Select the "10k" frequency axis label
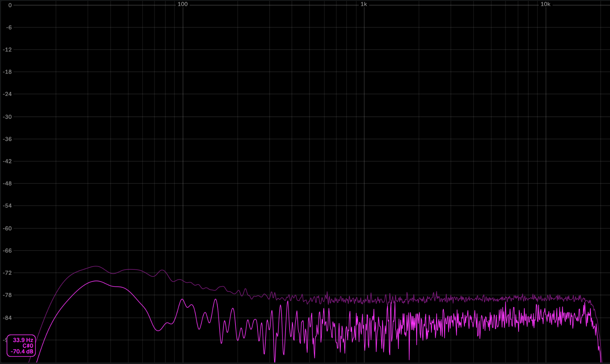 coord(546,4)
